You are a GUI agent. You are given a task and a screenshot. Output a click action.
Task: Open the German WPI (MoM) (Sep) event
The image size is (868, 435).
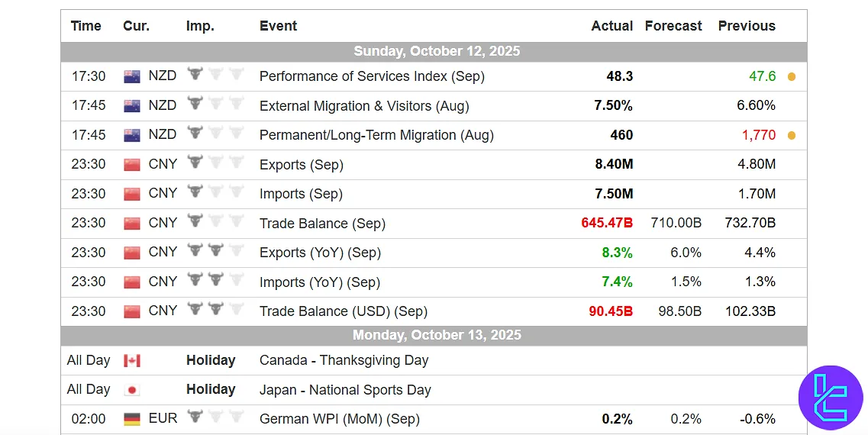click(339, 419)
